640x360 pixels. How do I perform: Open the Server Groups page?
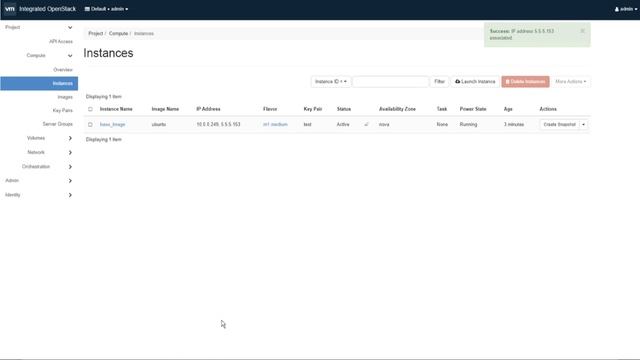58,124
